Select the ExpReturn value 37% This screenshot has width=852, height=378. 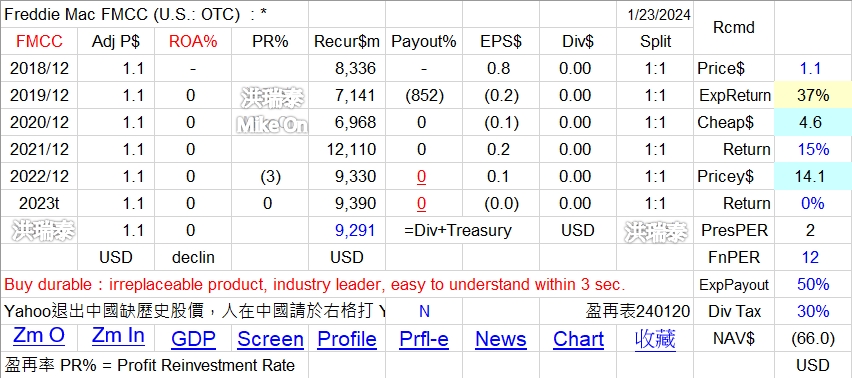812,96
